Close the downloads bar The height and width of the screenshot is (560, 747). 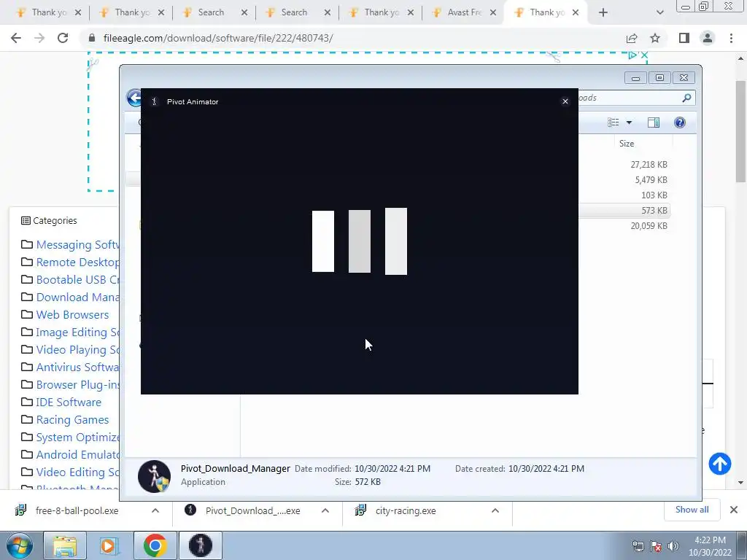point(734,510)
